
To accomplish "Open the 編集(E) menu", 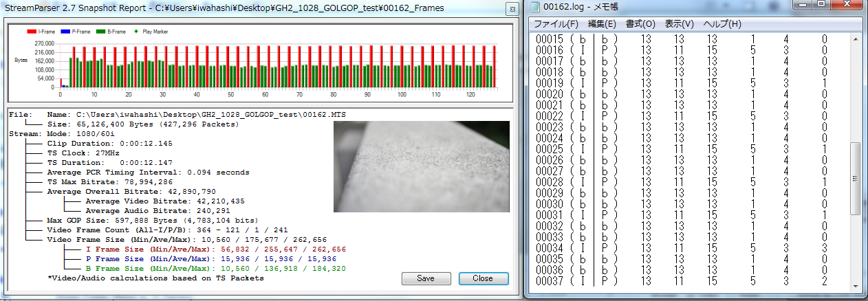I will click(602, 24).
